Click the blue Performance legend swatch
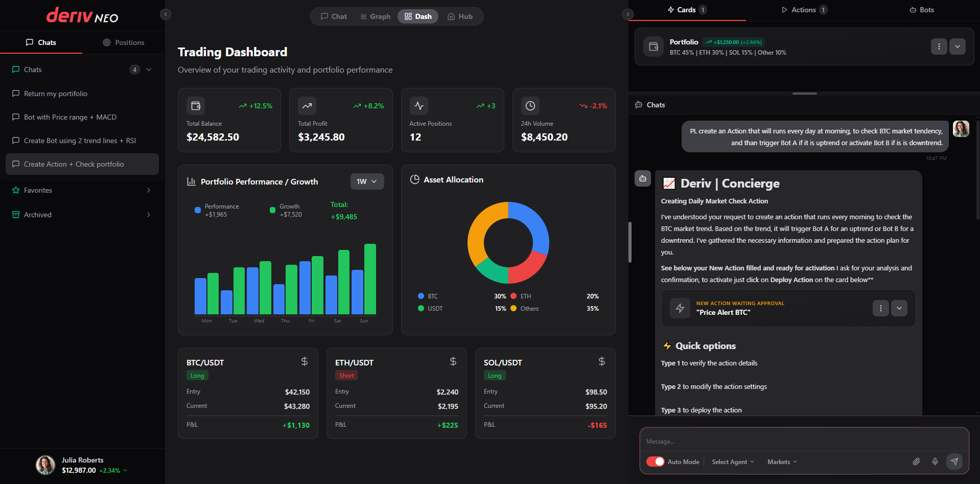This screenshot has height=484, width=980. click(x=198, y=210)
